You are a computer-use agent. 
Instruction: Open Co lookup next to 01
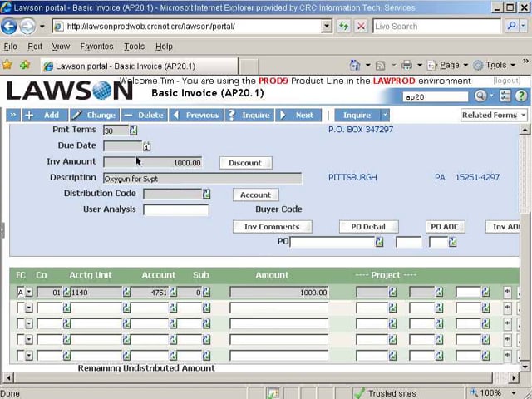click(x=66, y=292)
